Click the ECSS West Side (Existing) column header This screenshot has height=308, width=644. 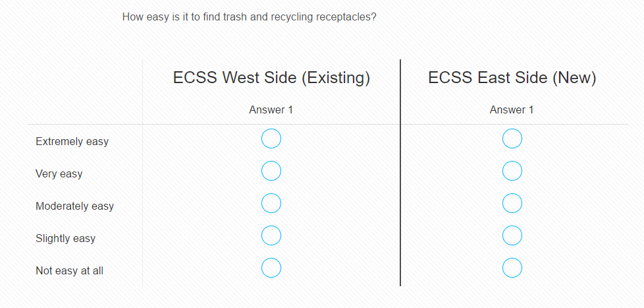pos(271,78)
